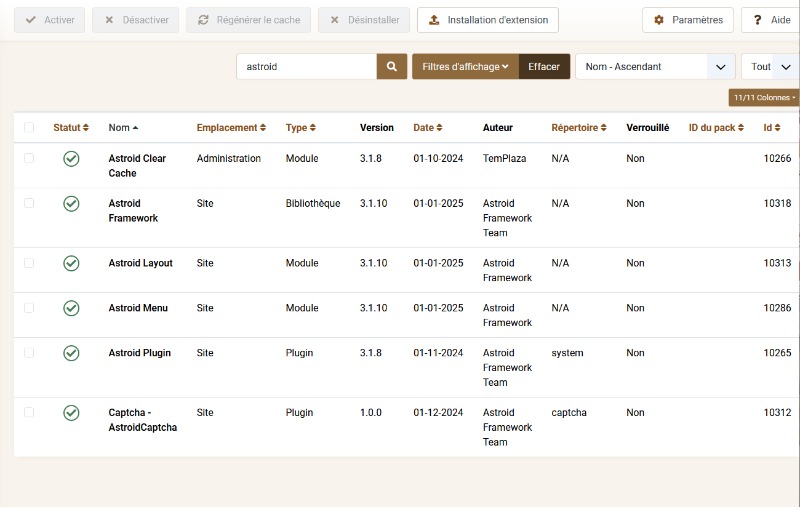Sort table by Statut column
Viewport: 800px width, 507px height.
tap(71, 128)
